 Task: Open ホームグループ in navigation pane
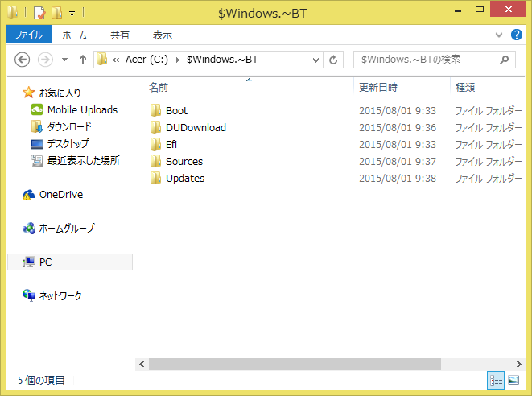(67, 228)
